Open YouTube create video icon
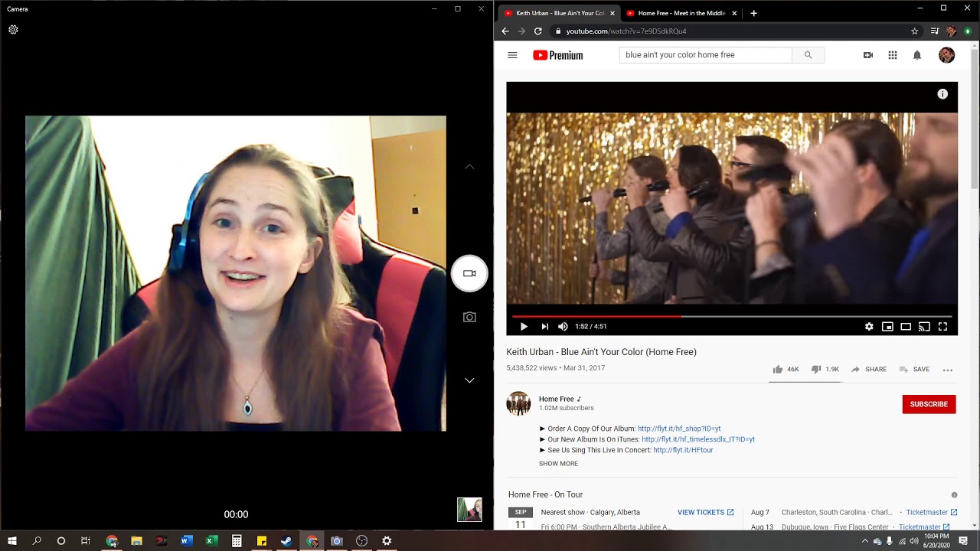This screenshot has height=551, width=980. tap(868, 55)
